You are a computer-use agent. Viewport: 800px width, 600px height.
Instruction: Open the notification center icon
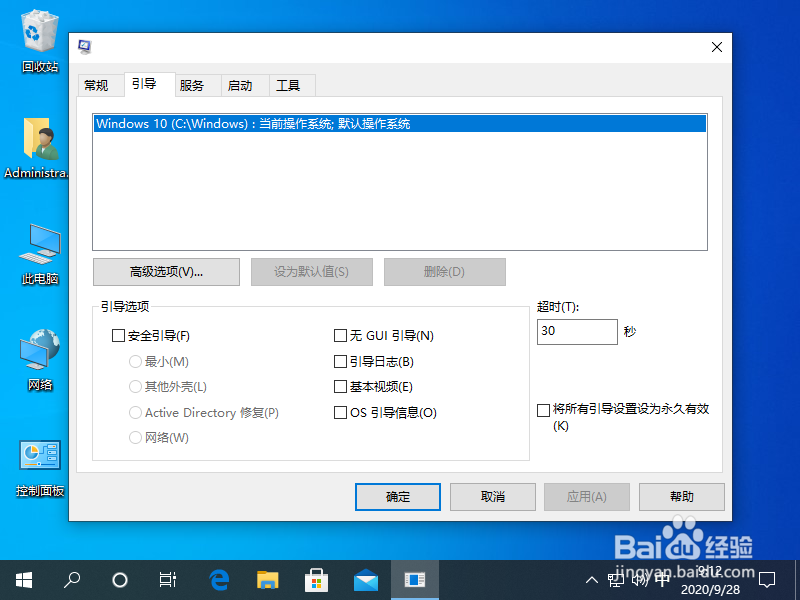pyautogui.click(x=767, y=580)
